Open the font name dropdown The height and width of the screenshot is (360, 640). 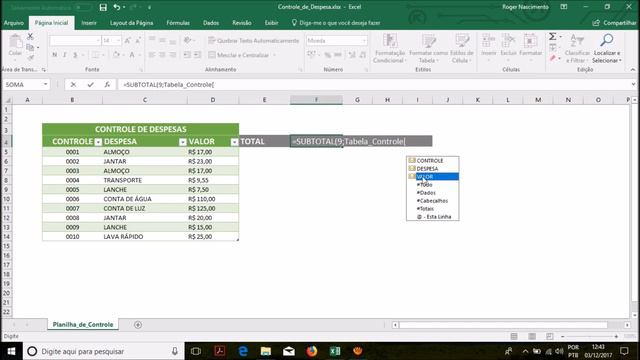coord(98,40)
